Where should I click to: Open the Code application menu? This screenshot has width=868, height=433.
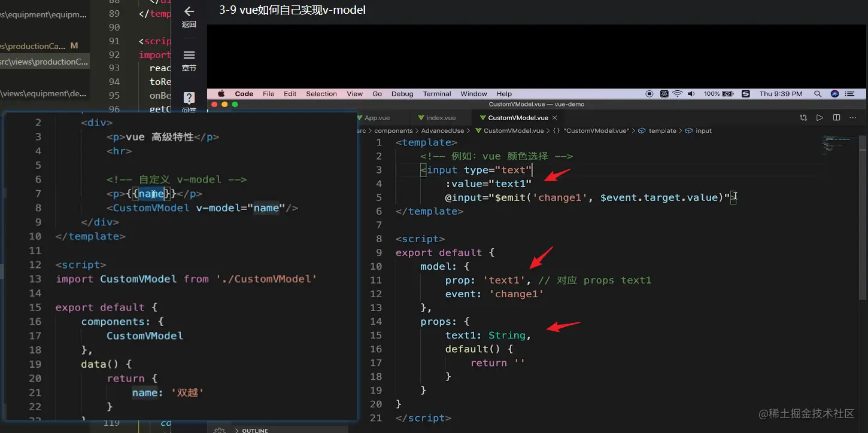[x=244, y=94]
